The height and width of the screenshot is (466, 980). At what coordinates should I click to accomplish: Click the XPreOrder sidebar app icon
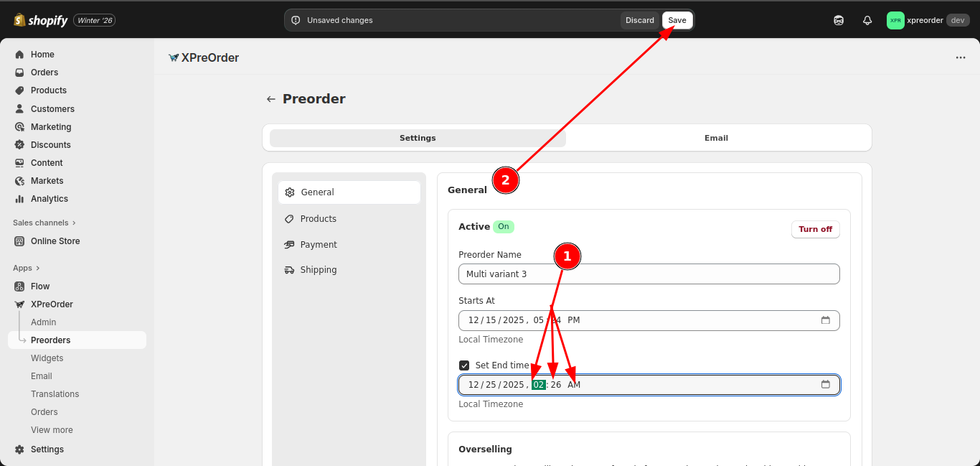(x=19, y=304)
